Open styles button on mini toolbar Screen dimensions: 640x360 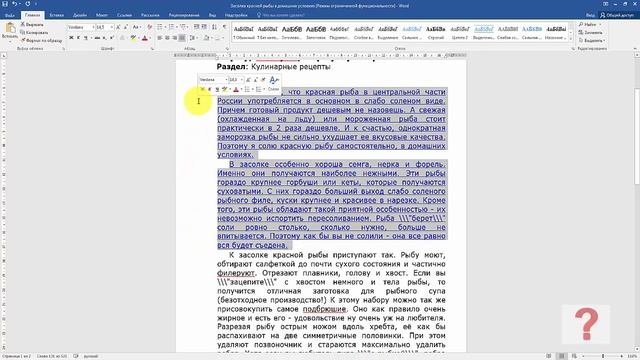point(274,84)
